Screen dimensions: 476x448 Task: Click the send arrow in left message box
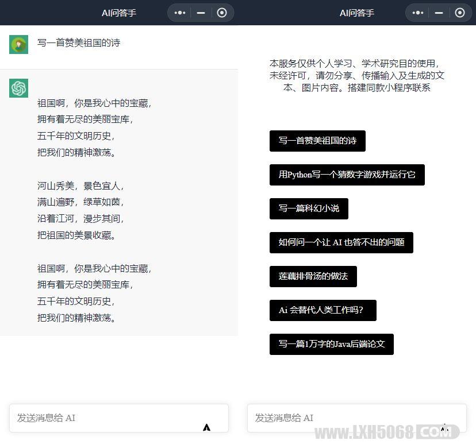click(x=206, y=427)
